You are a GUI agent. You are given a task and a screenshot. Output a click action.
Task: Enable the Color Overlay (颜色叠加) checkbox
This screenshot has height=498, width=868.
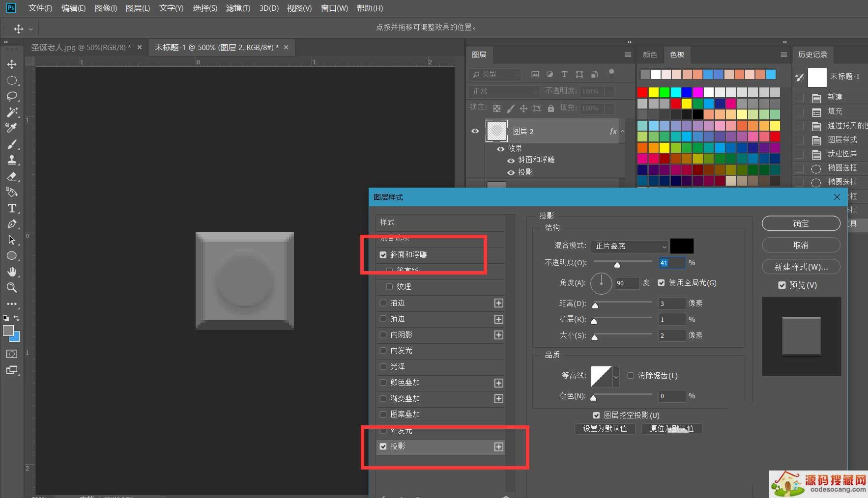pyautogui.click(x=383, y=383)
